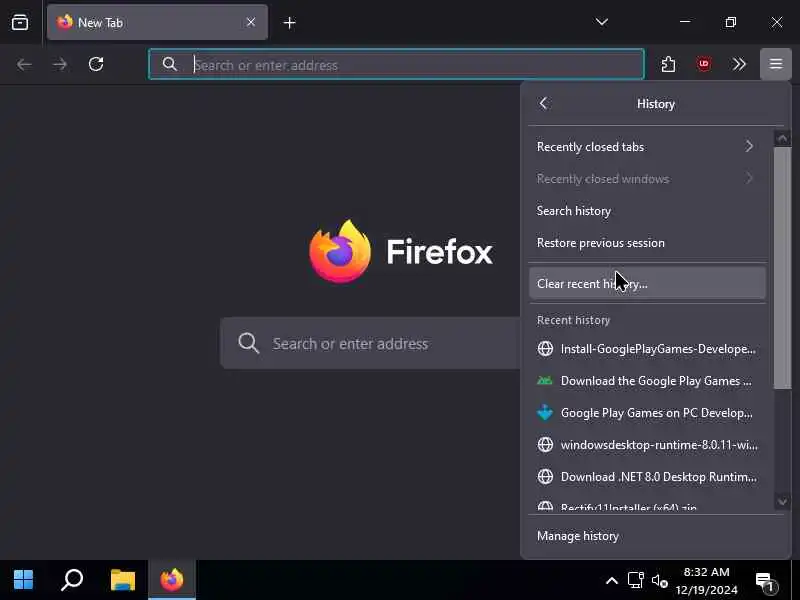Choose Restore previous session
800x600 pixels.
point(647,243)
